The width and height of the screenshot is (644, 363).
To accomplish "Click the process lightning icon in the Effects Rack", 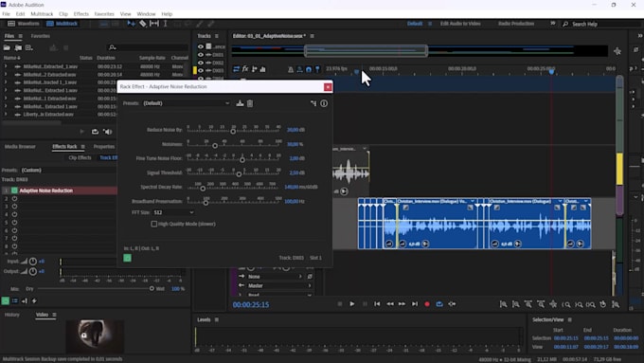I will click(34, 301).
